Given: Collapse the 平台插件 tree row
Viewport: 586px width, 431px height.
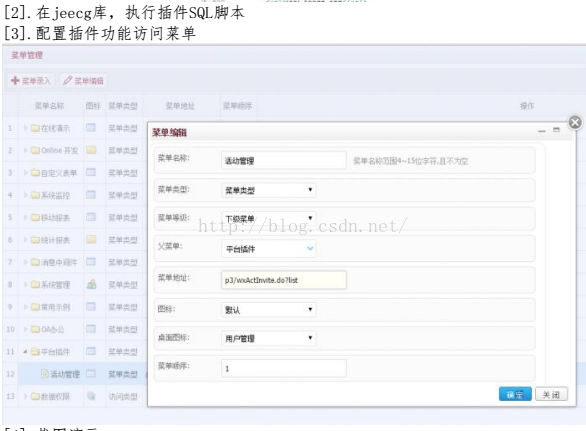Looking at the screenshot, I should coord(25,352).
